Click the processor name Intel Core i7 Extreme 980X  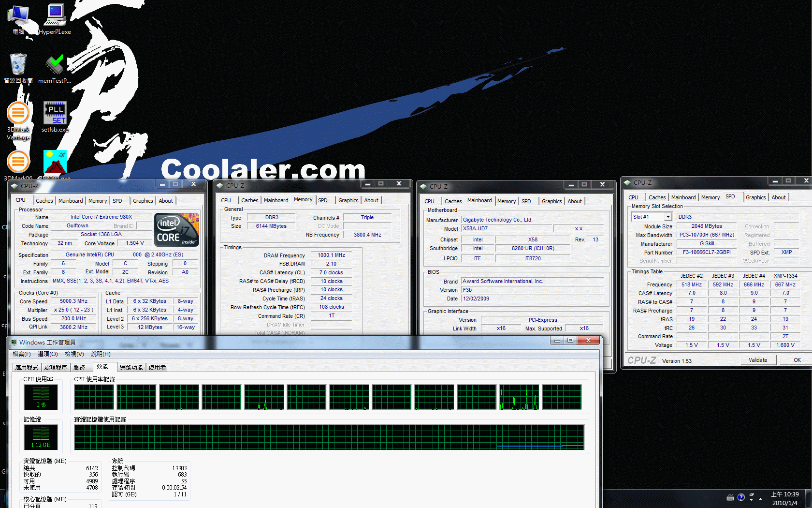coord(101,217)
